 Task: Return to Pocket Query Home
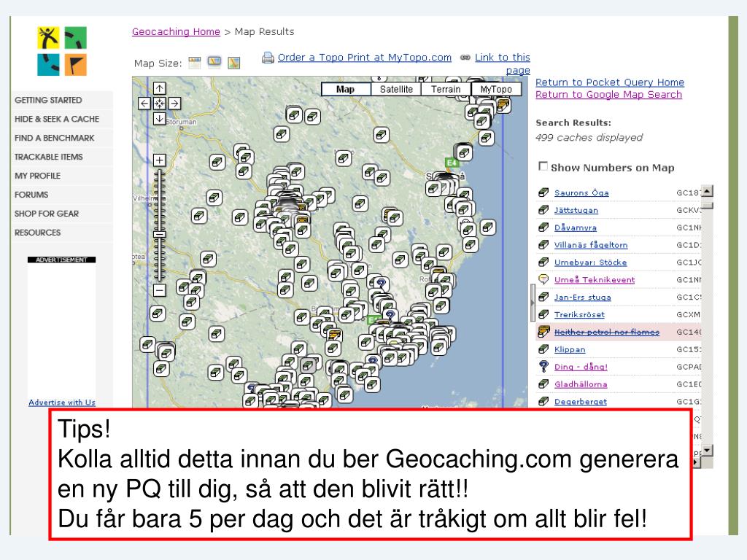tap(609, 82)
